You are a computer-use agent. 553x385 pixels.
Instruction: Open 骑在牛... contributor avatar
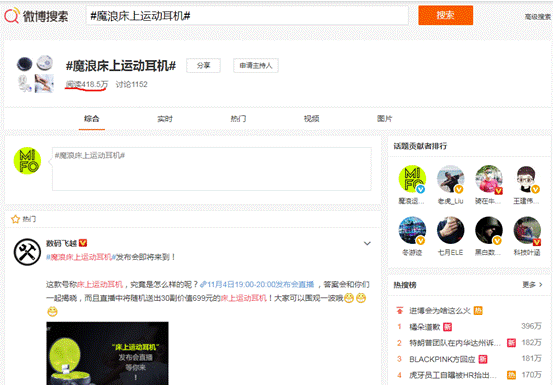click(x=488, y=179)
